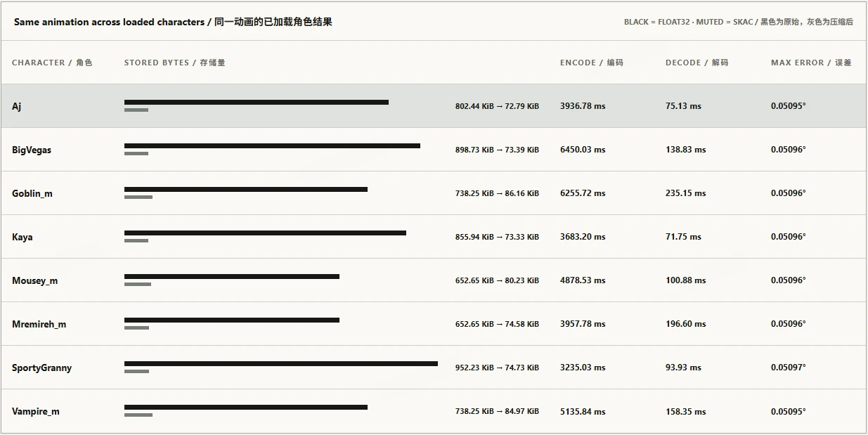The height and width of the screenshot is (435, 868).
Task: Click the MAX ERROR / 误差 column header
Action: pyautogui.click(x=811, y=63)
